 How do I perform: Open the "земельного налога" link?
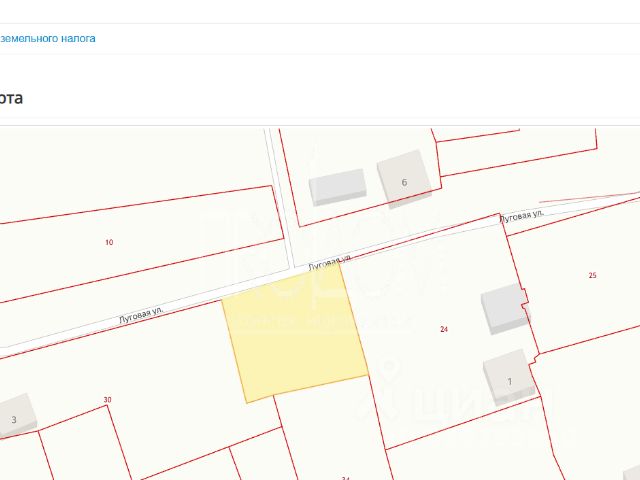[47, 38]
